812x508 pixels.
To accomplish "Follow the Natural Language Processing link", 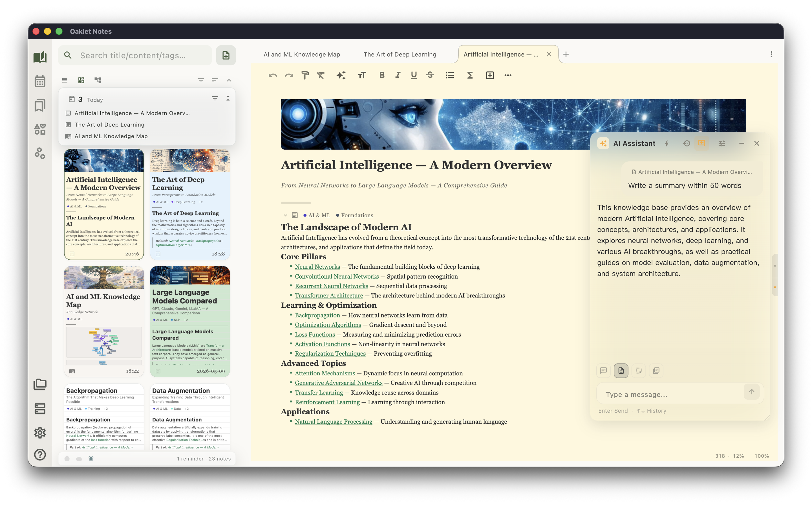I will (333, 422).
